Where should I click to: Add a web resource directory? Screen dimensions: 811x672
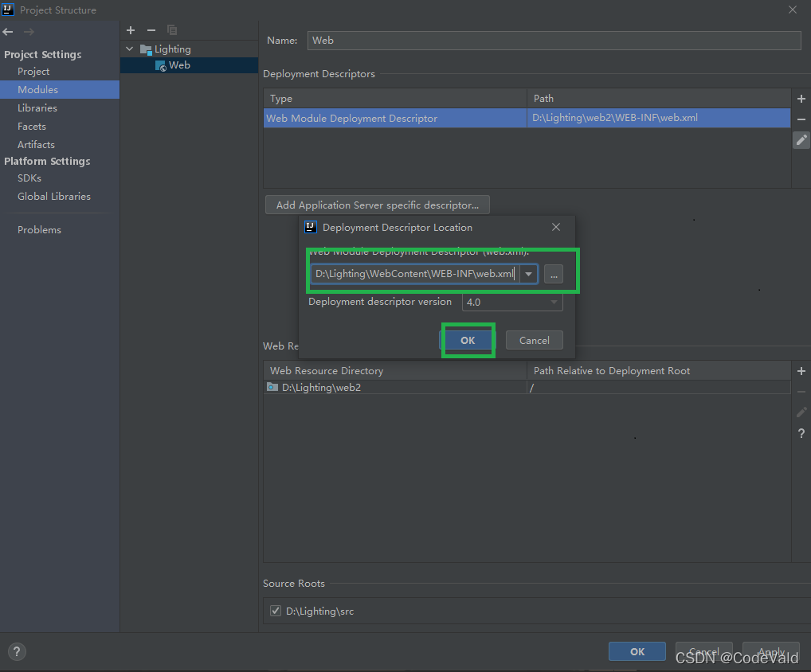(801, 371)
